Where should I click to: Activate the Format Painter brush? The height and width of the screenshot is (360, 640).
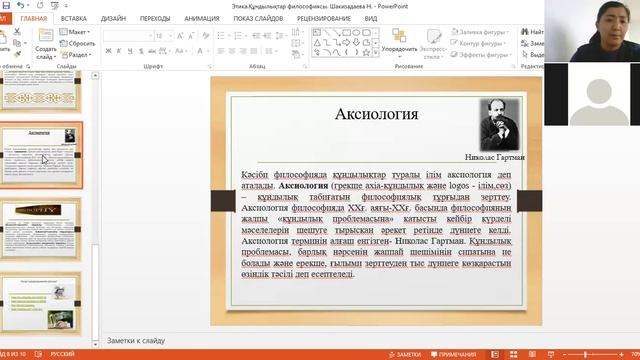click(17, 54)
